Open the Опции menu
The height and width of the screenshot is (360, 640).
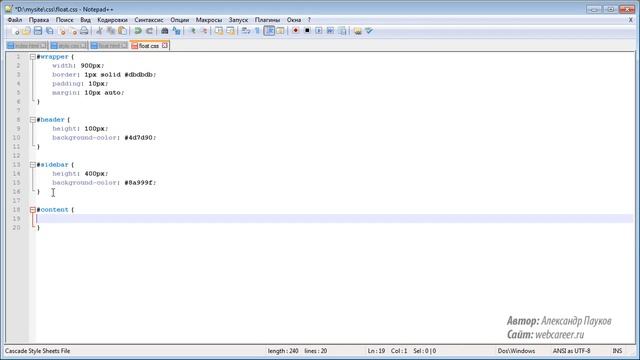click(x=180, y=20)
